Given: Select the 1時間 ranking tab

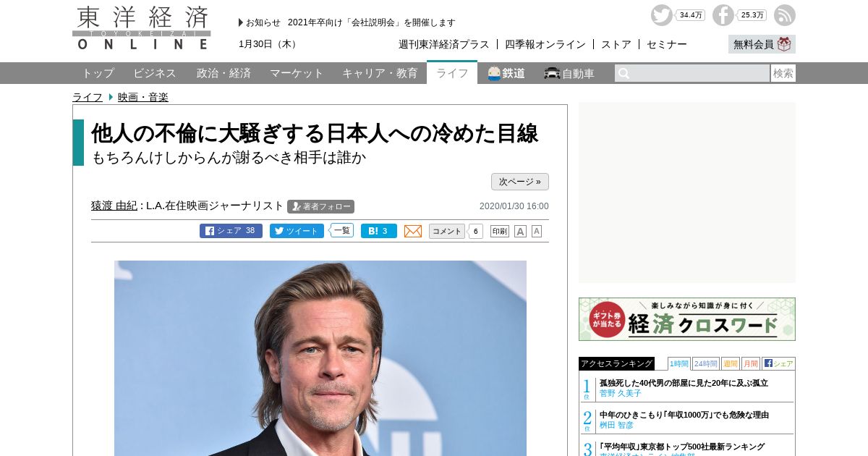Looking at the screenshot, I should 679,363.
